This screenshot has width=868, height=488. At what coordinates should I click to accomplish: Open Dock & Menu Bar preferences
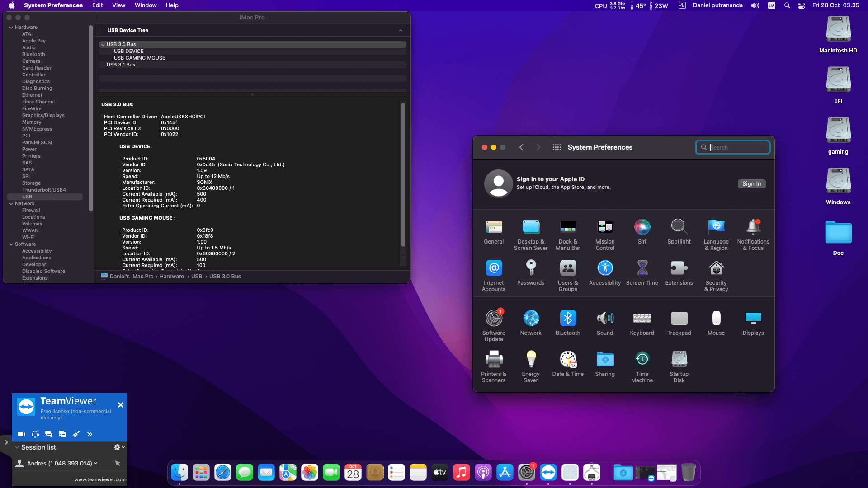click(568, 235)
